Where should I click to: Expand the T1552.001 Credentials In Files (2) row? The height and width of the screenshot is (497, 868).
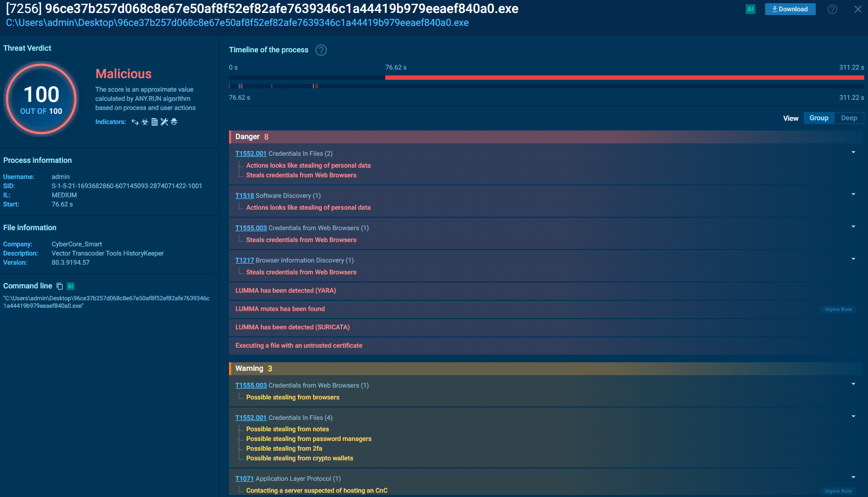pyautogui.click(x=853, y=153)
